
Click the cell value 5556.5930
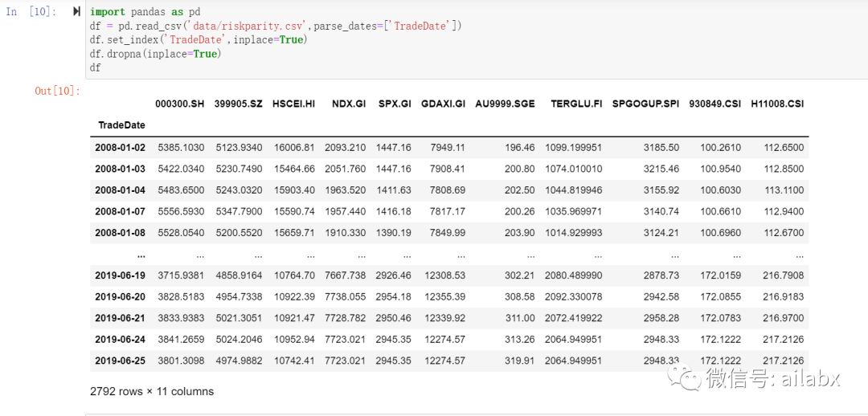coord(181,210)
